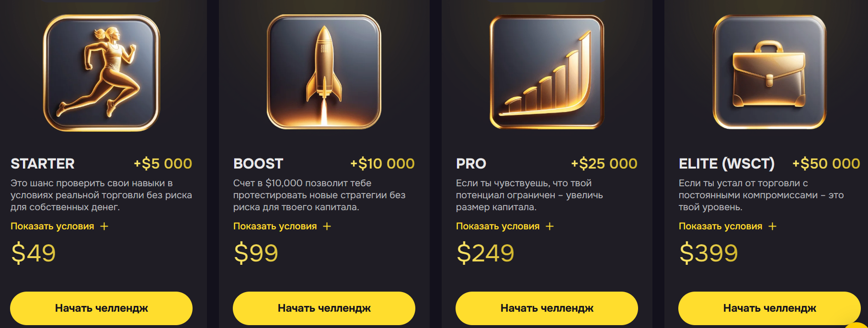Begin the PRO challenge
The image size is (868, 328).
click(x=547, y=309)
